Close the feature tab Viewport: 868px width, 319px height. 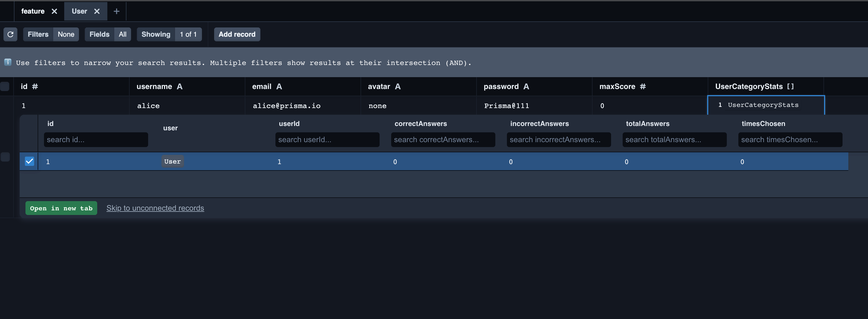(54, 11)
